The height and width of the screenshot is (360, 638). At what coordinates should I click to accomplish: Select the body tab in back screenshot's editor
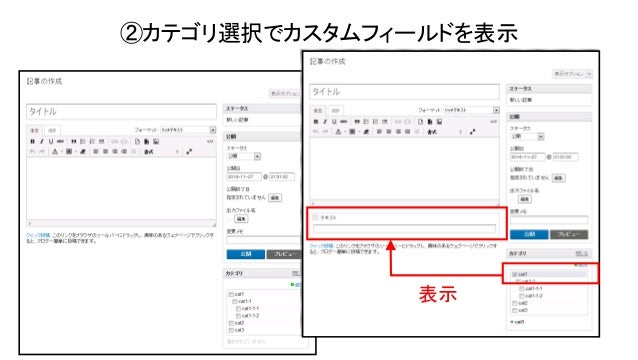pos(35,131)
